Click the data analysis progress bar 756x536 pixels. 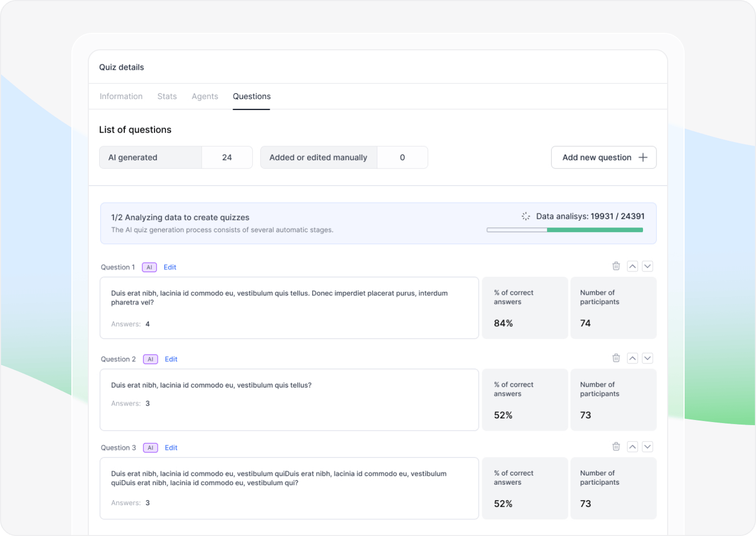pos(565,229)
